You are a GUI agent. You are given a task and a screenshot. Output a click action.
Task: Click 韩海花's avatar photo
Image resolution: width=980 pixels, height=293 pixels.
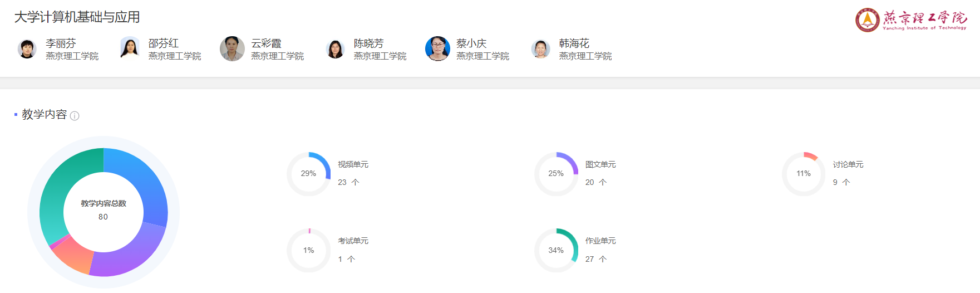point(540,49)
